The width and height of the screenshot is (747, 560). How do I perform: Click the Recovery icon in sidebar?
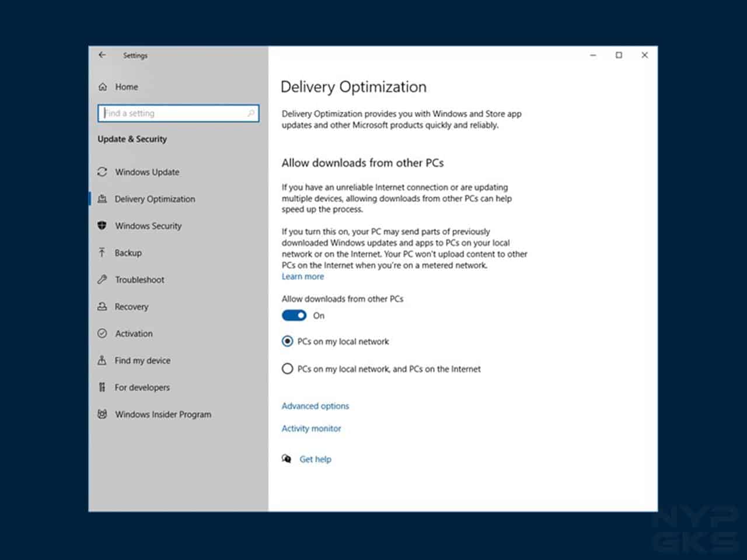pyautogui.click(x=102, y=306)
